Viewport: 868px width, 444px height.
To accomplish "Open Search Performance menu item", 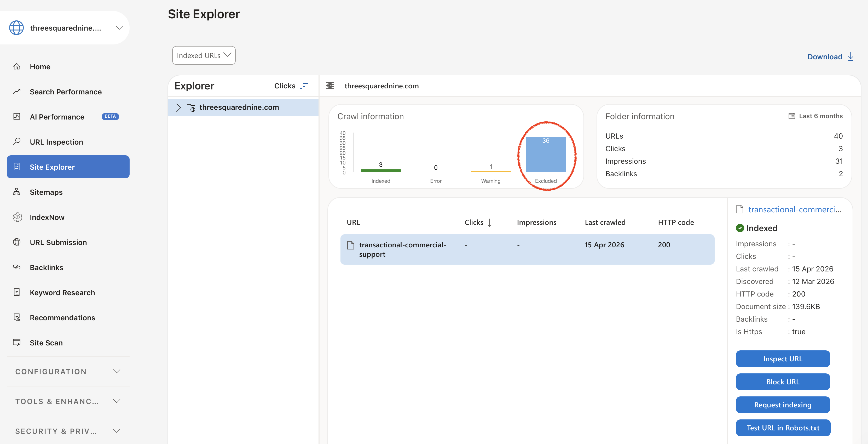I will click(66, 92).
